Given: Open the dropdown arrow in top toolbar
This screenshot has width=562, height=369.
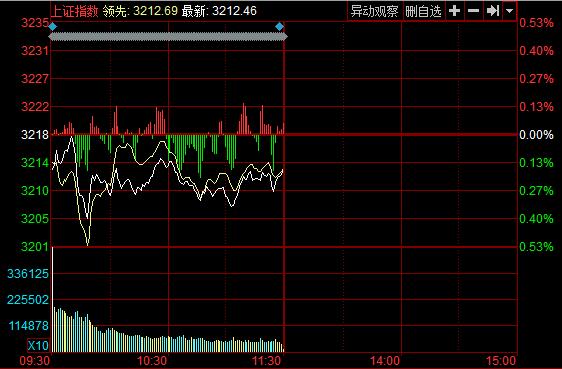Looking at the screenshot, I should [x=509, y=11].
